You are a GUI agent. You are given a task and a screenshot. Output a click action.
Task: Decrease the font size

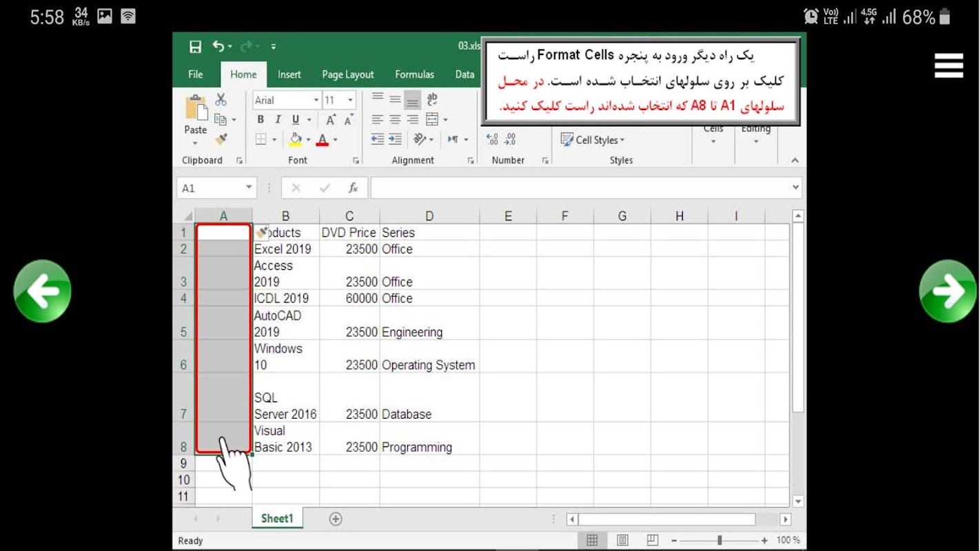(349, 120)
